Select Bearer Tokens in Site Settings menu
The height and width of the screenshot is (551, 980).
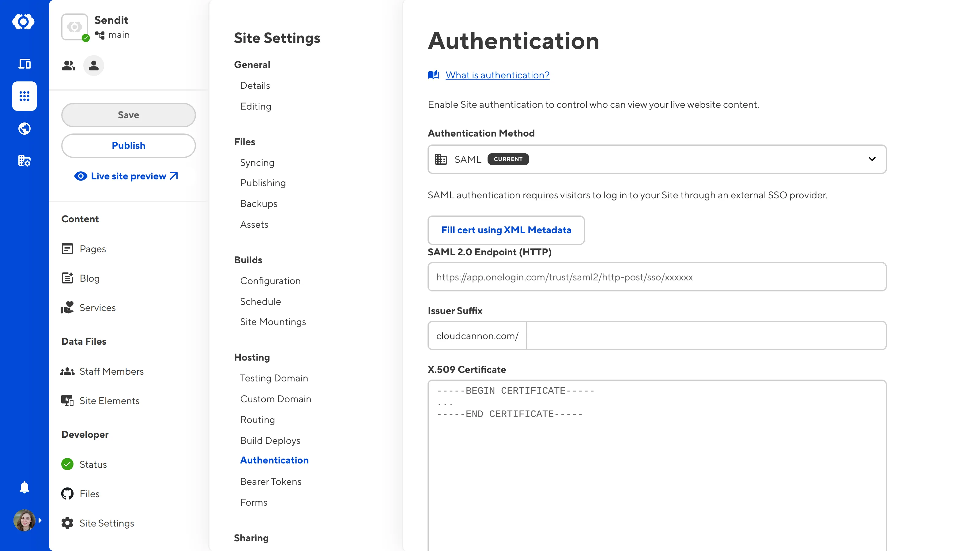coord(270,482)
